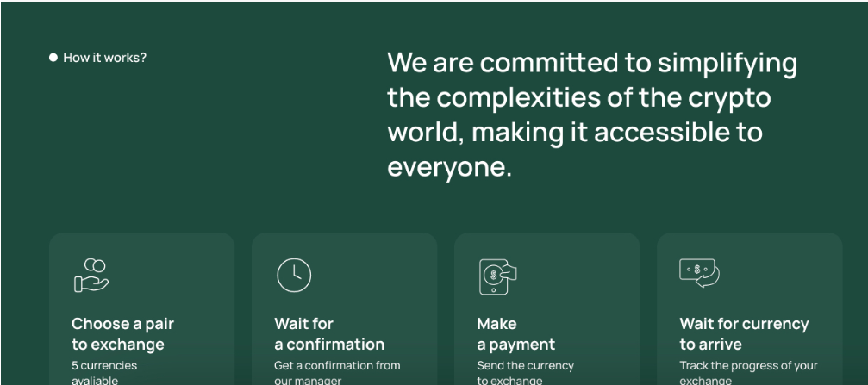The width and height of the screenshot is (868, 385).
Task: Open the 'How it works?' section label
Action: 104,58
